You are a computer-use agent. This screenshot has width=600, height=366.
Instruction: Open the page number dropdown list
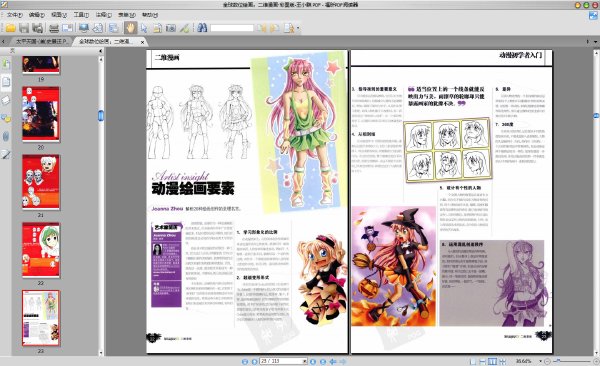305,361
